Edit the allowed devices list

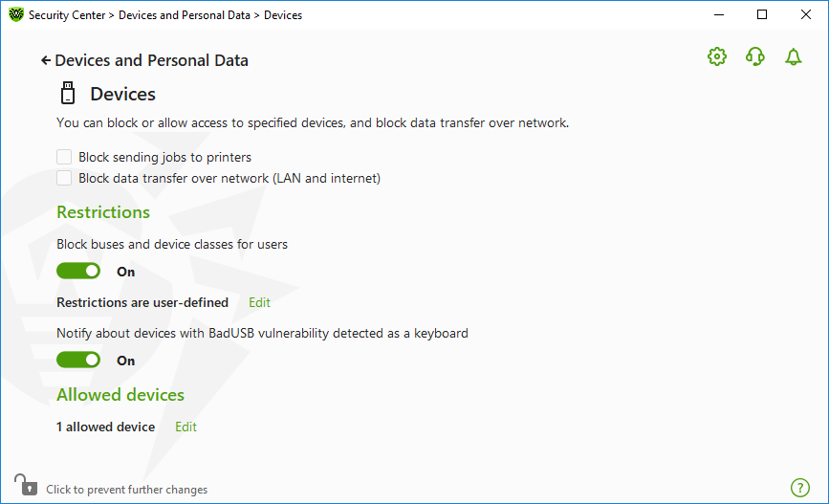[x=185, y=427]
